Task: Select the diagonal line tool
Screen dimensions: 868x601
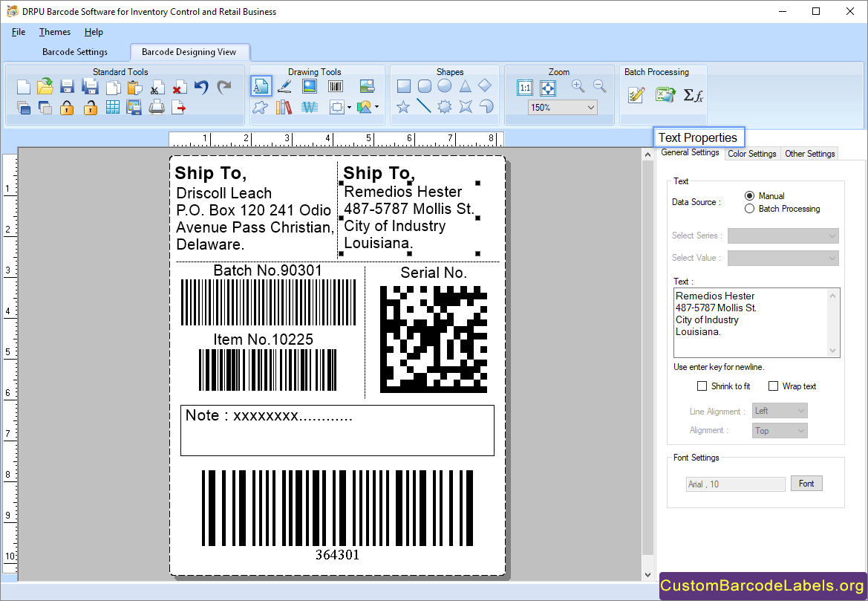Action: coord(423,105)
